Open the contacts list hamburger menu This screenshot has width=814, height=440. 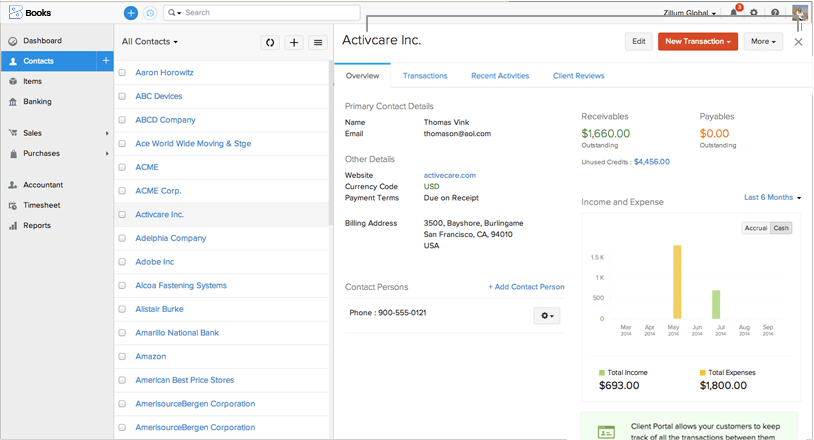(x=318, y=42)
